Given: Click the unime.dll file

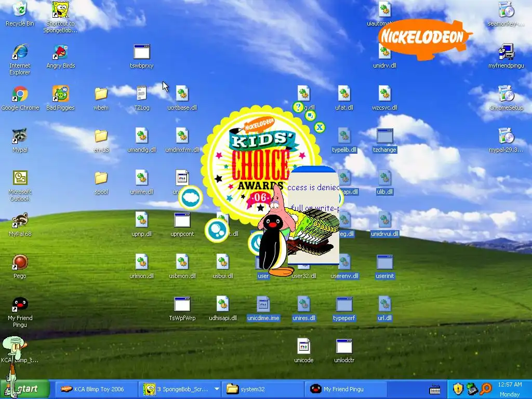Looking at the screenshot, I should (x=142, y=182).
